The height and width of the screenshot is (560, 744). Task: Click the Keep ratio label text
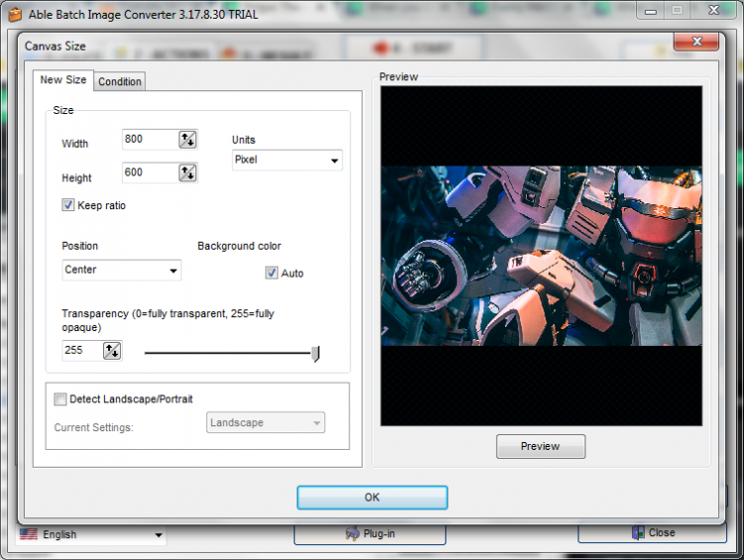point(101,205)
